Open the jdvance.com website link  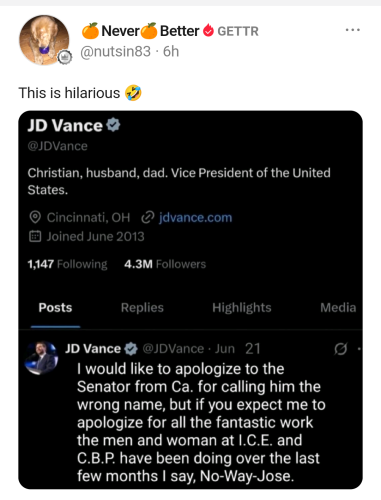(x=195, y=217)
